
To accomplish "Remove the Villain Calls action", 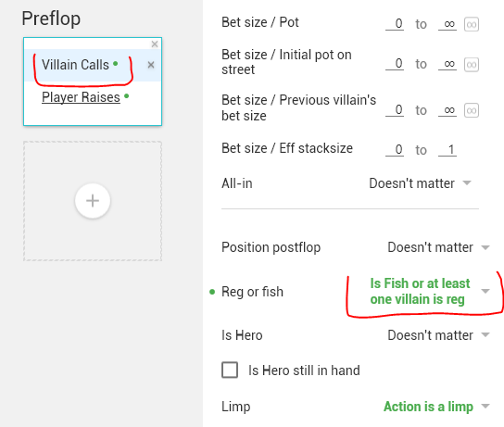I will (151, 65).
